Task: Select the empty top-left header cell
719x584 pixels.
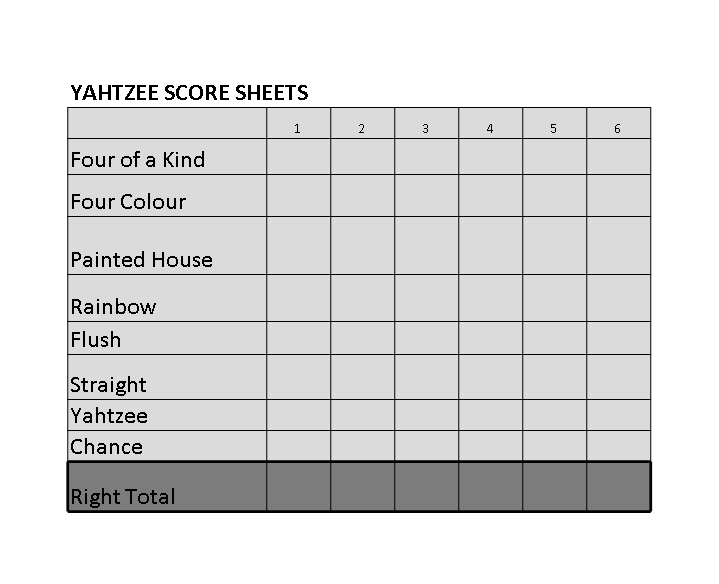Action: (x=167, y=123)
